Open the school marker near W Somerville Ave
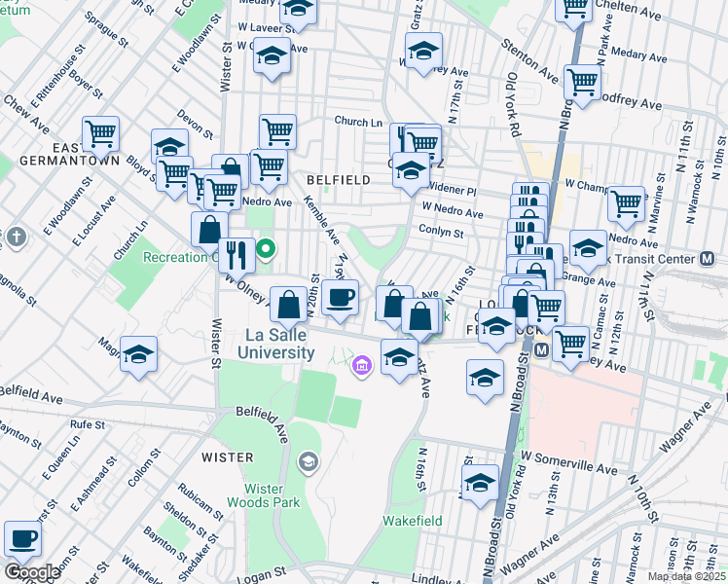The width and height of the screenshot is (728, 584). pyautogui.click(x=480, y=486)
